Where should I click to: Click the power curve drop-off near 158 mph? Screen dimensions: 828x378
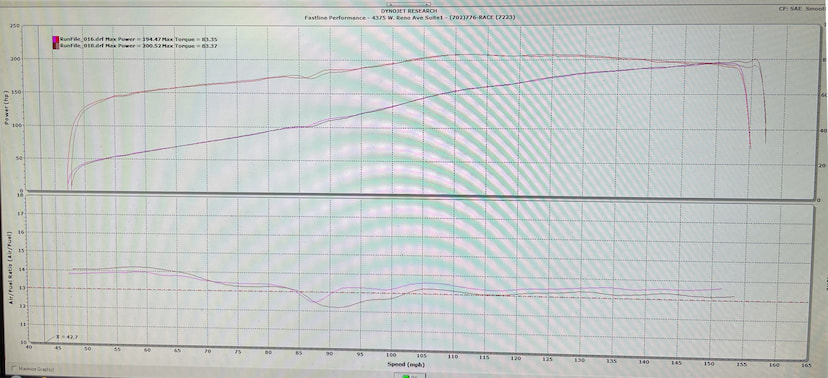[763, 106]
